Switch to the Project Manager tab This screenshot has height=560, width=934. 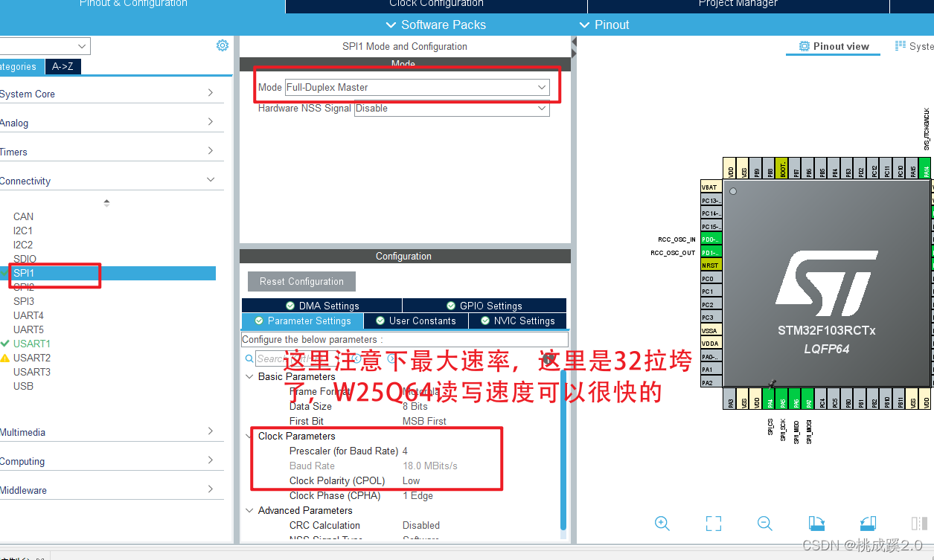tap(738, 4)
